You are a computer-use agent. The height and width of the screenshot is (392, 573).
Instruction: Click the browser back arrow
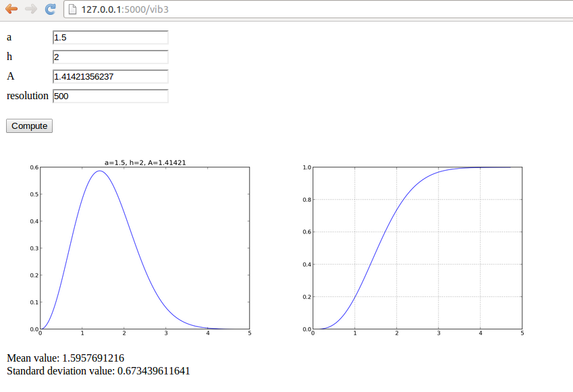11,9
